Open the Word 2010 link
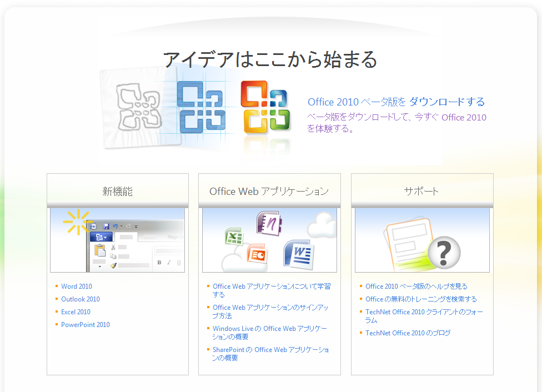This screenshot has width=542, height=392. pyautogui.click(x=77, y=286)
